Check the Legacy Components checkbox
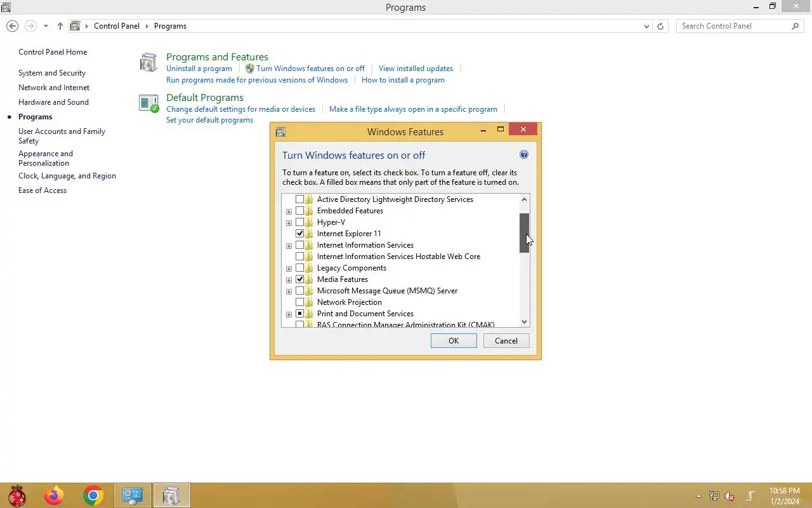This screenshot has width=812, height=508. (x=299, y=268)
